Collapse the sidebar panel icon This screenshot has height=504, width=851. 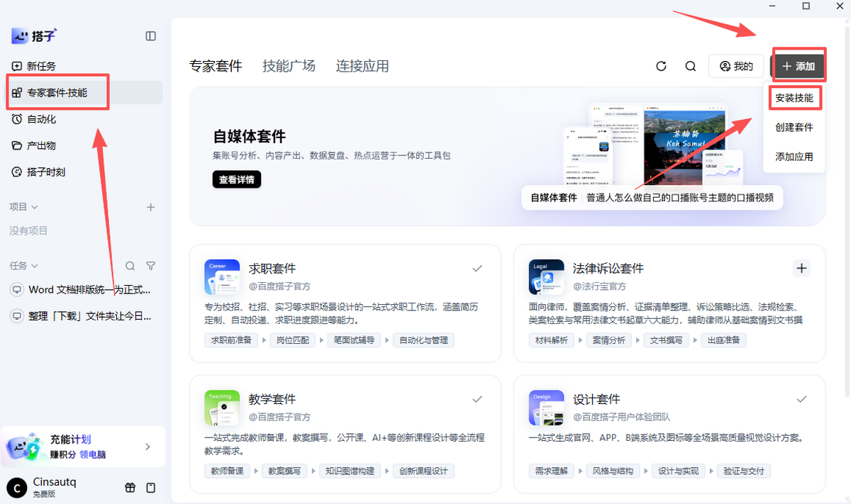point(151,36)
